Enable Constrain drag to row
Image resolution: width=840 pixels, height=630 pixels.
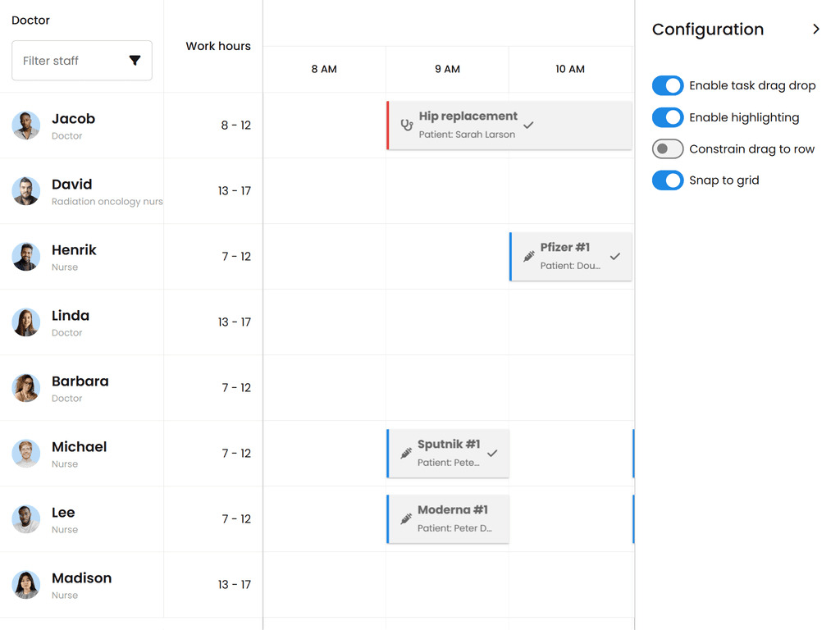tap(669, 148)
